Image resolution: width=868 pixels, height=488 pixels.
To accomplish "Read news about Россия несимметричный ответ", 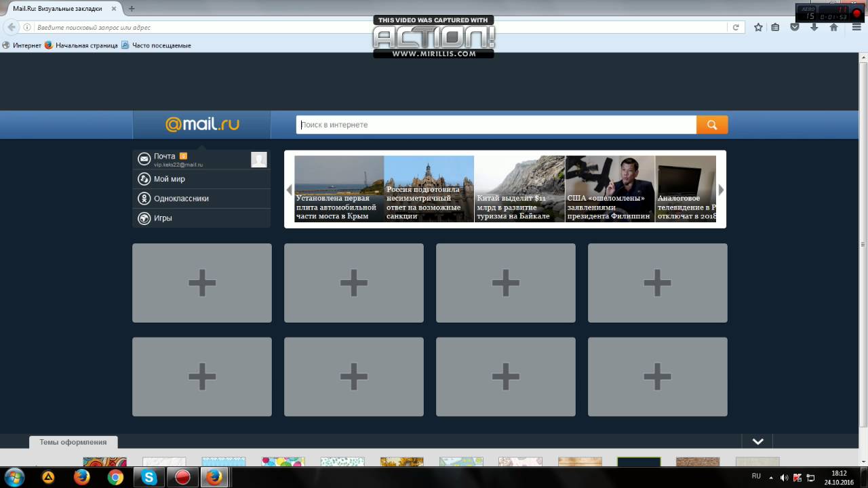I will (x=429, y=189).
